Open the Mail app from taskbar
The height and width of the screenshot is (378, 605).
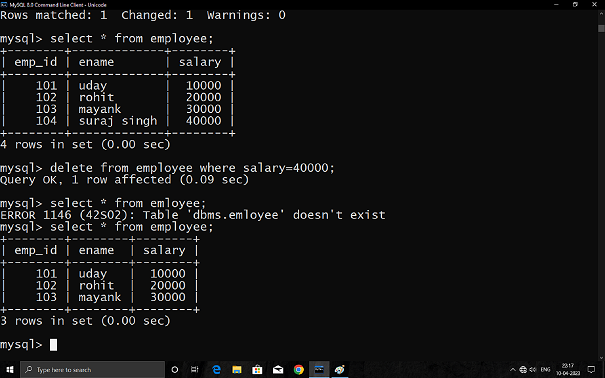click(278, 370)
